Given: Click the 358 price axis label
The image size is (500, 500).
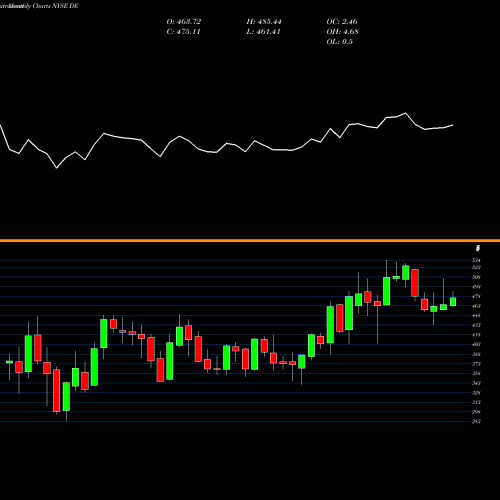Looking at the screenshot, I should click(x=476, y=374).
